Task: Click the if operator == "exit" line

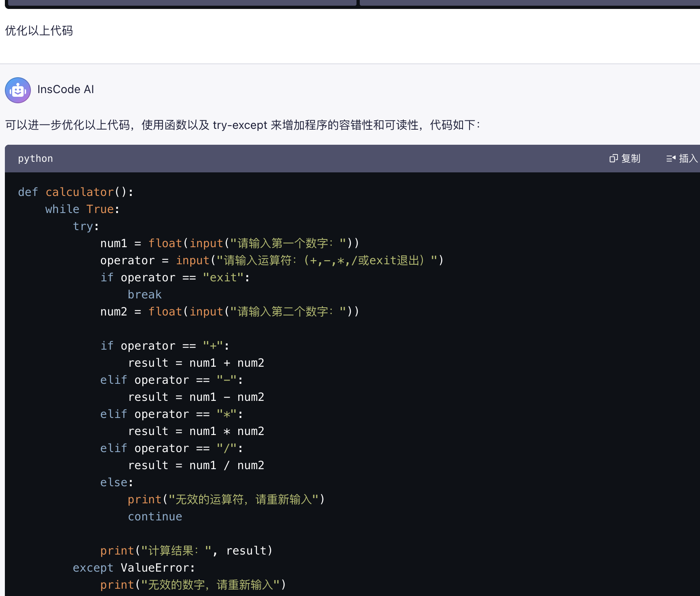Action: pyautogui.click(x=175, y=277)
